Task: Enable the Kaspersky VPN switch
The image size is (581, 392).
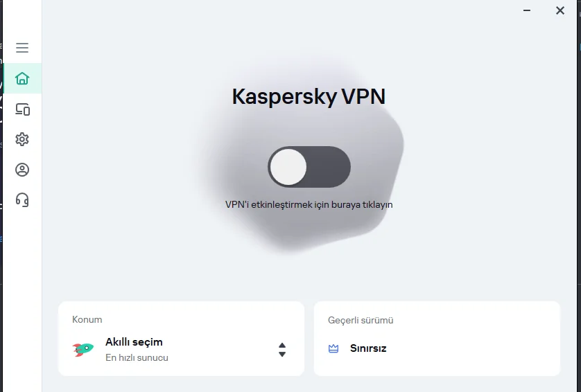Action: pos(309,167)
